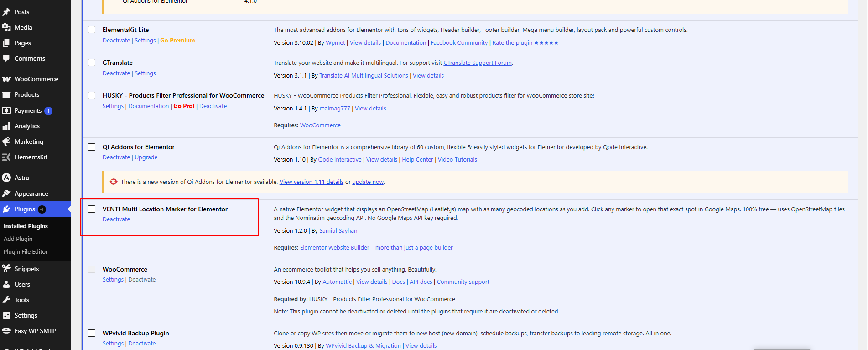Open Elementor Website Builder requirement link

pyautogui.click(x=376, y=248)
